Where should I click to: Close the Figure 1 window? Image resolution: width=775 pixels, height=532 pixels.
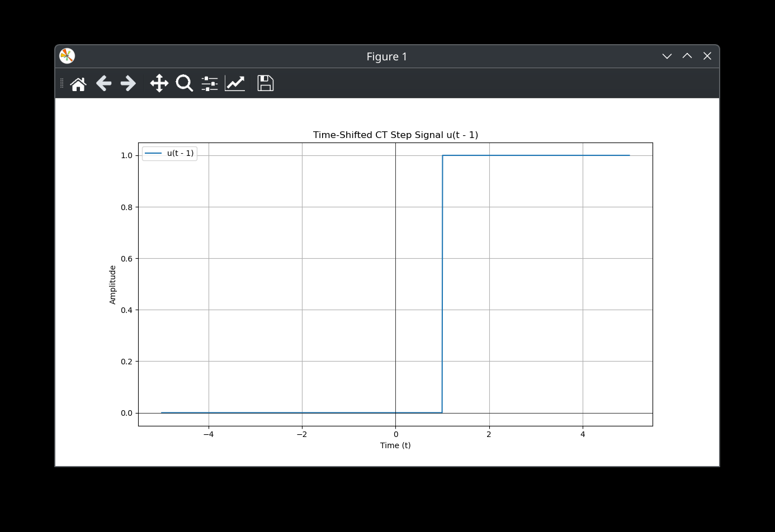tap(707, 56)
